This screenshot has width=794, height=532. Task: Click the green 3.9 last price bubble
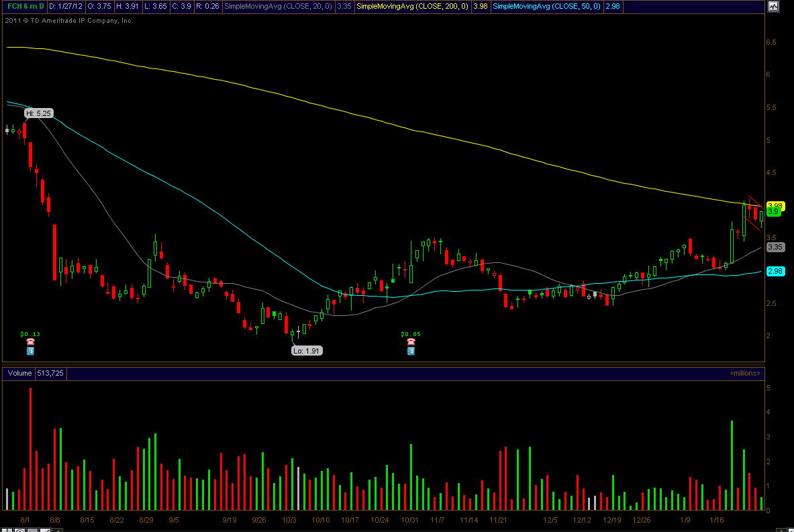pyautogui.click(x=773, y=212)
